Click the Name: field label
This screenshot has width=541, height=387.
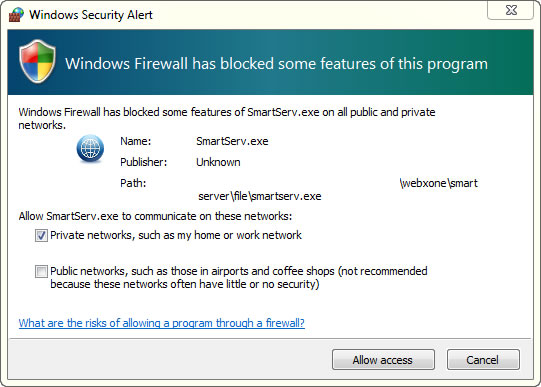[136, 141]
